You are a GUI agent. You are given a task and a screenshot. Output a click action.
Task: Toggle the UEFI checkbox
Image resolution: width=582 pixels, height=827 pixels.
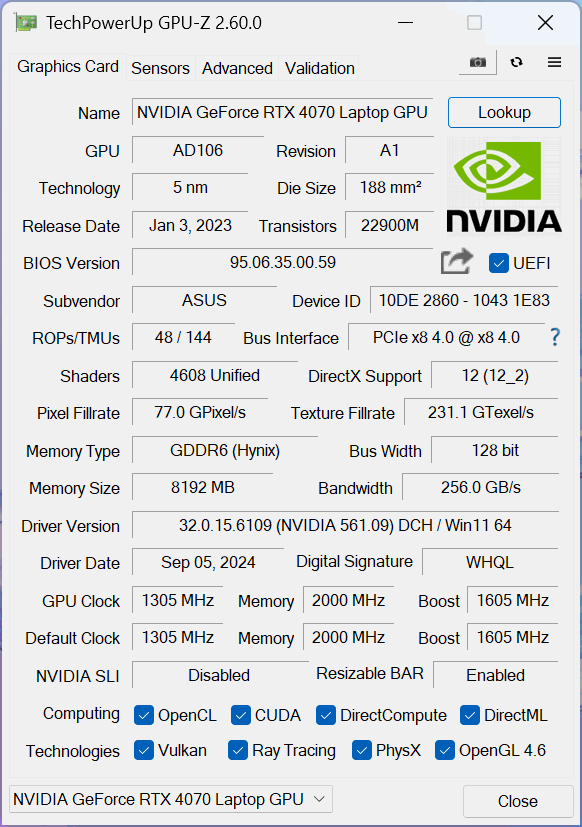[x=499, y=263]
